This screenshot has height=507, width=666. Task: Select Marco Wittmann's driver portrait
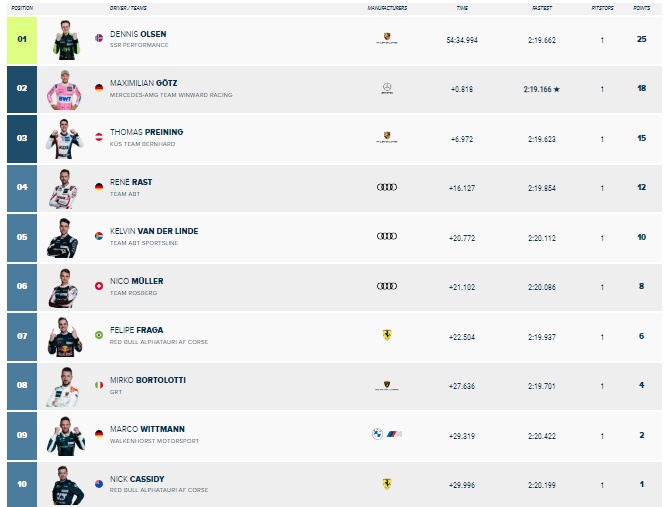(66, 436)
